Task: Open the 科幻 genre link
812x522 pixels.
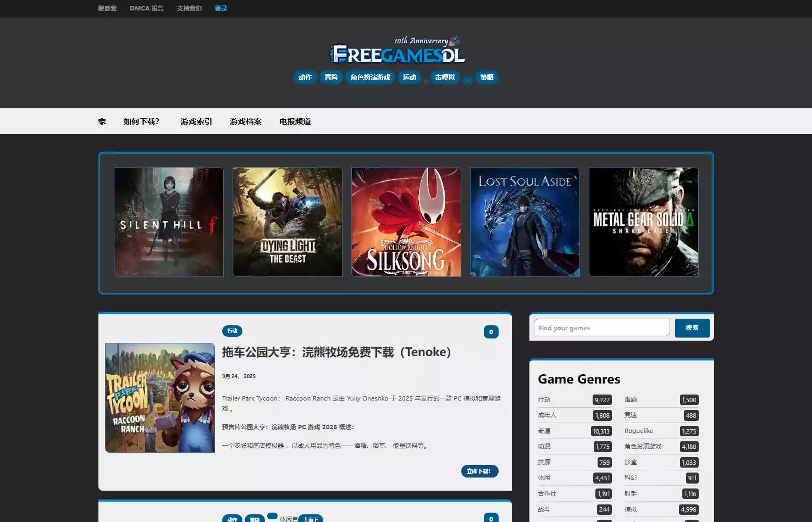Action: click(x=631, y=478)
